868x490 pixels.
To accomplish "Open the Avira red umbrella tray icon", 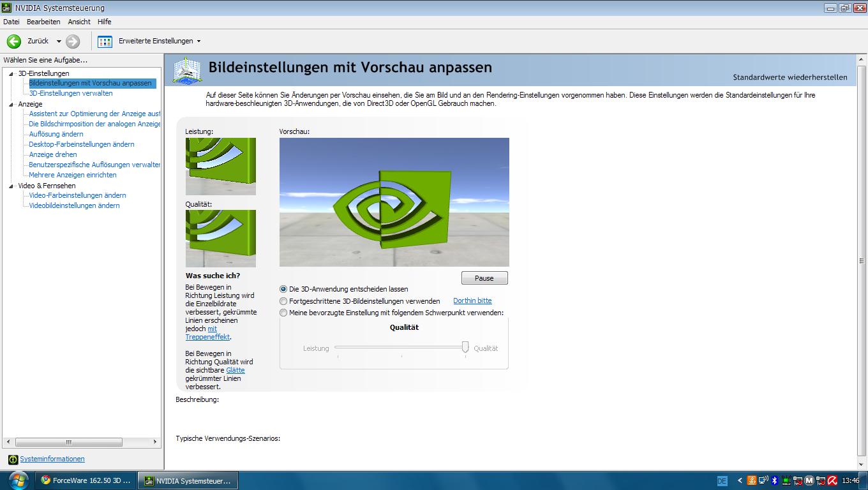I will coord(832,480).
